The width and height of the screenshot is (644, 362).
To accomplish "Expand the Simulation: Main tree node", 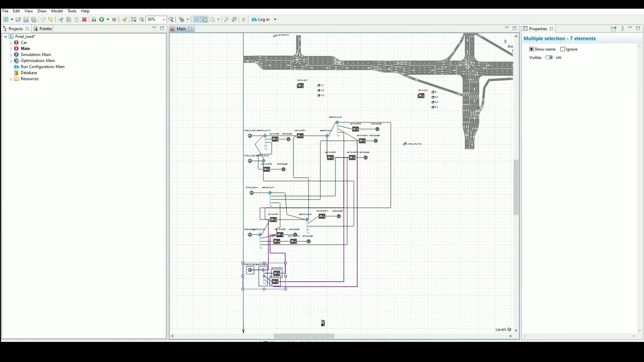I will point(11,55).
